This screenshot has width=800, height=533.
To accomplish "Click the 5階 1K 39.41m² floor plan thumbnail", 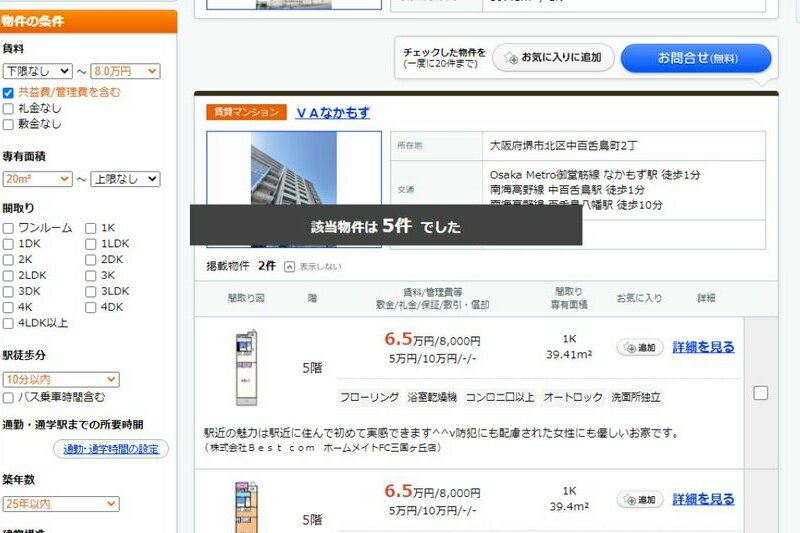I will 246,368.
